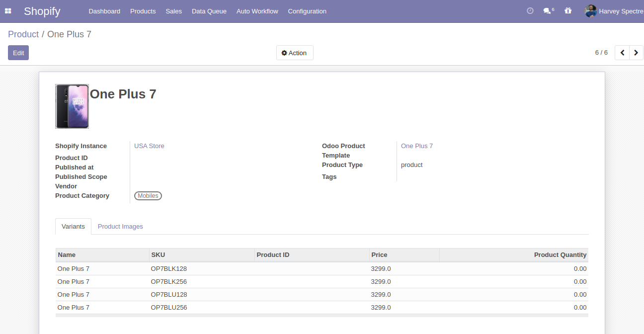This screenshot has height=334, width=644.
Task: Open the Configuration menu
Action: click(307, 11)
